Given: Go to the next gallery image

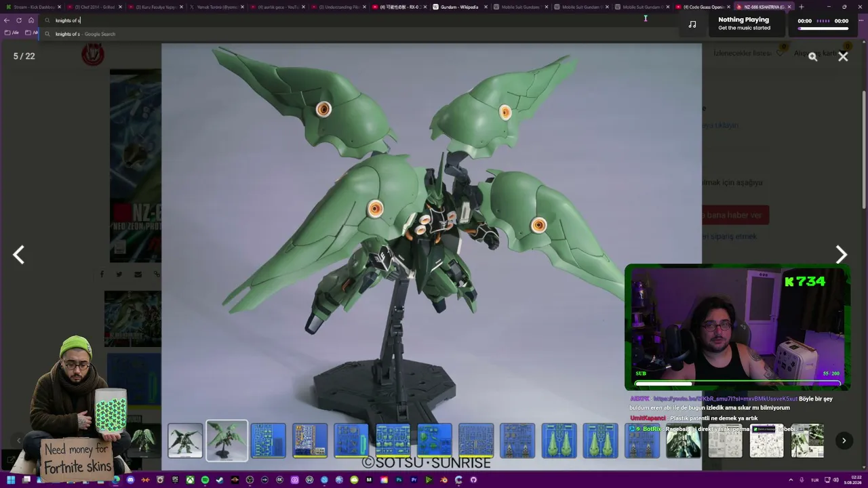Looking at the screenshot, I should [x=841, y=254].
